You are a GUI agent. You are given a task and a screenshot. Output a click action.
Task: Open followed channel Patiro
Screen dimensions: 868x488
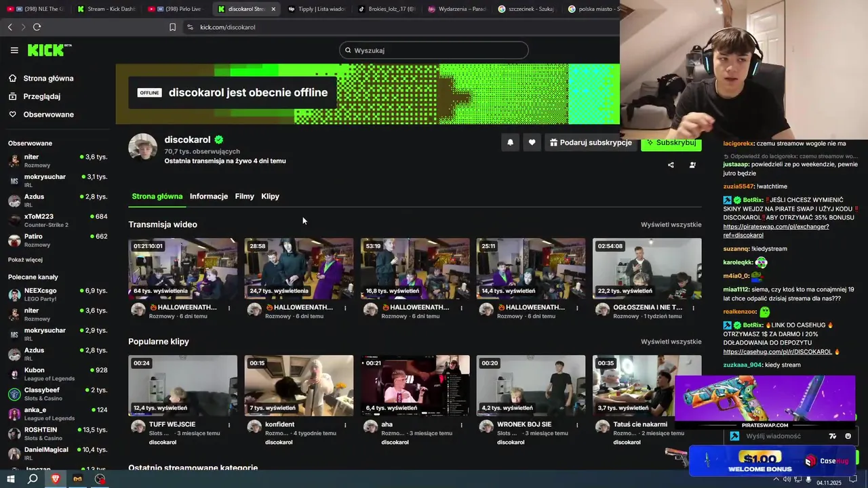click(58, 240)
